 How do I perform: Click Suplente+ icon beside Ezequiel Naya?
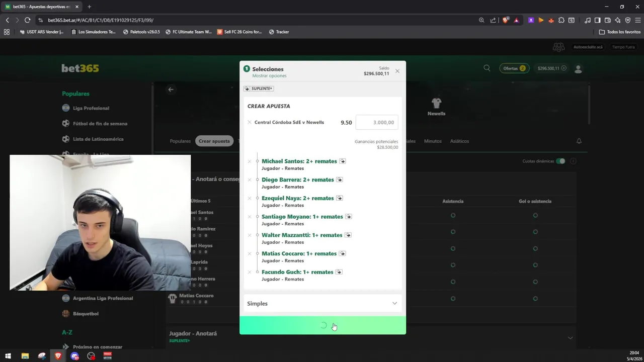click(x=339, y=198)
